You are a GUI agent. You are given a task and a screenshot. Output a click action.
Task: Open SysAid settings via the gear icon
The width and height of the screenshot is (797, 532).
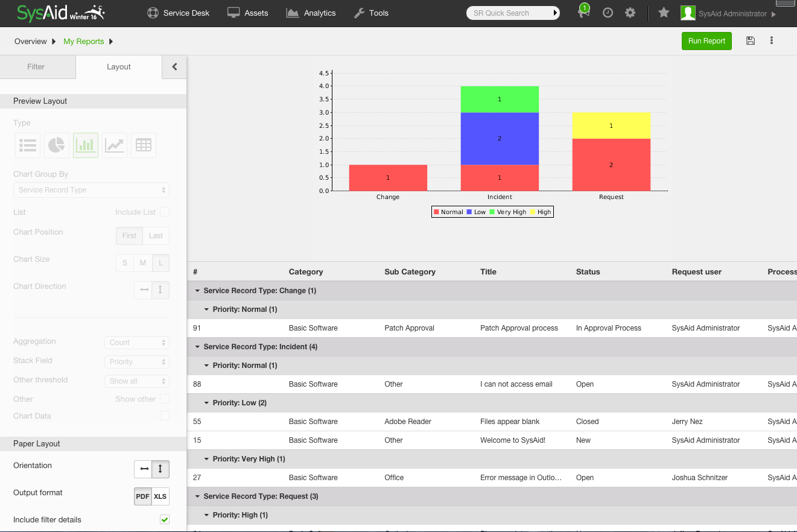[x=630, y=12]
